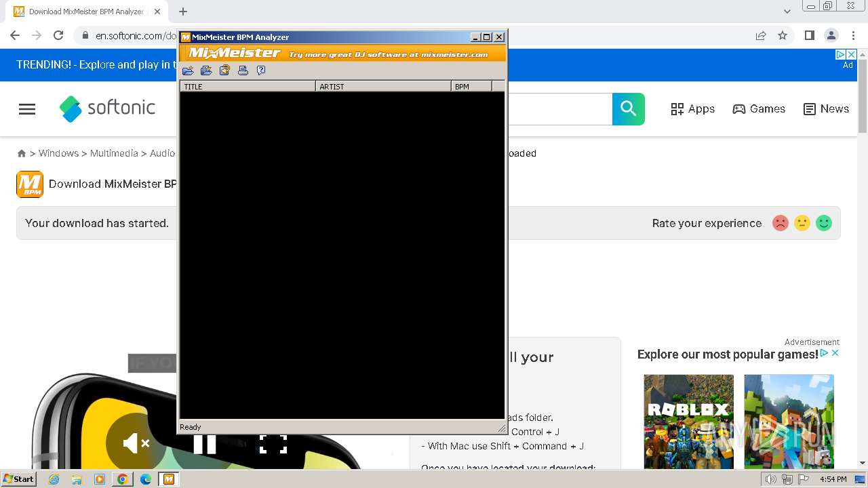Image resolution: width=868 pixels, height=488 pixels.
Task: Click the Windows Start button
Action: (18, 479)
